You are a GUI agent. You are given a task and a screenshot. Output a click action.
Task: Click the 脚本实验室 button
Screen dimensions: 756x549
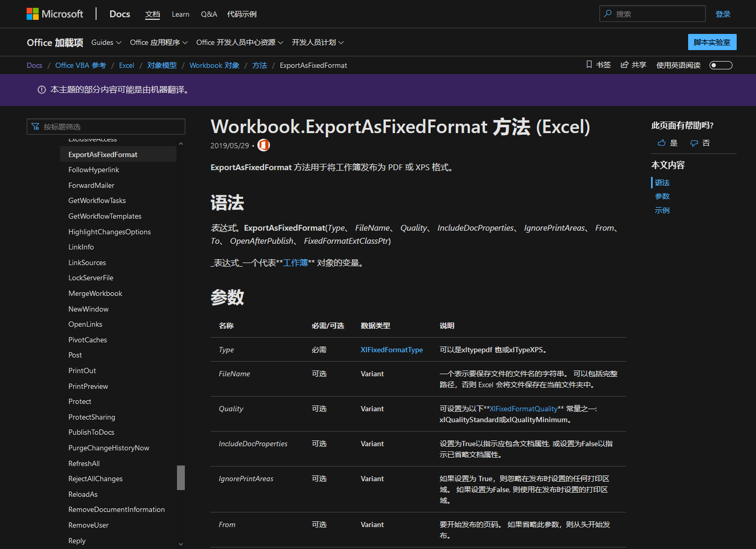pyautogui.click(x=712, y=42)
